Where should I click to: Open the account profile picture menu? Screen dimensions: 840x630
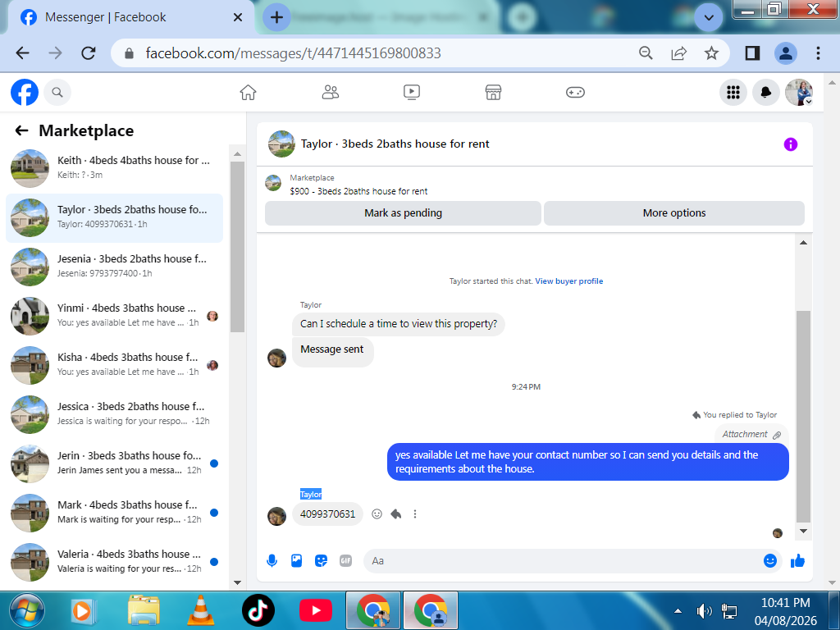[799, 92]
